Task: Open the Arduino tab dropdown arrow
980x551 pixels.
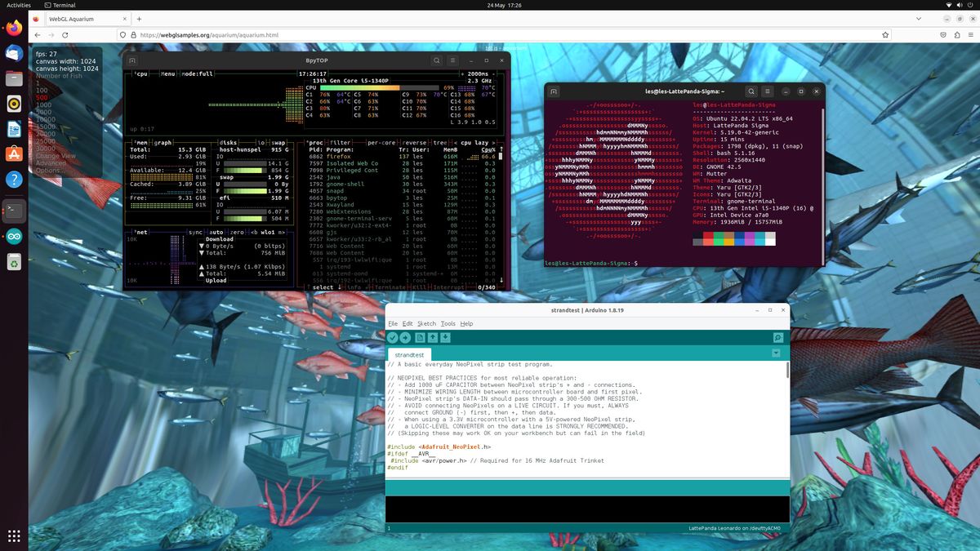Action: click(776, 353)
